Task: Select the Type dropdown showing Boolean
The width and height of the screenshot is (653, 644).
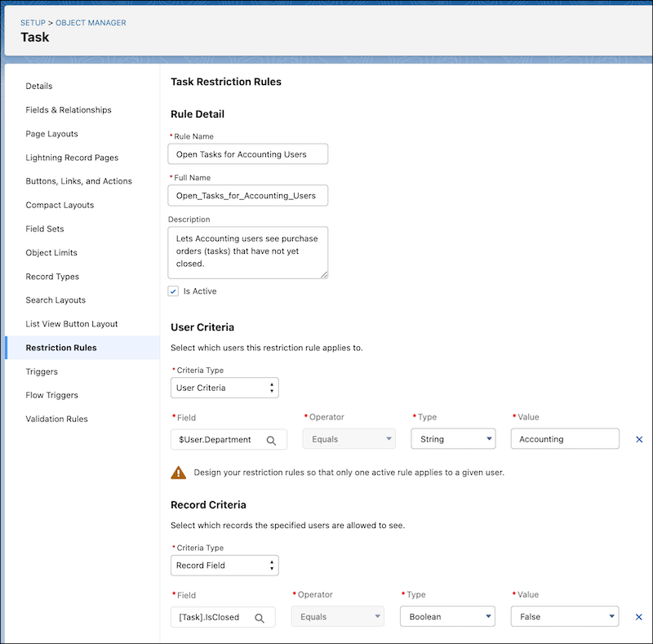Action: [447, 616]
